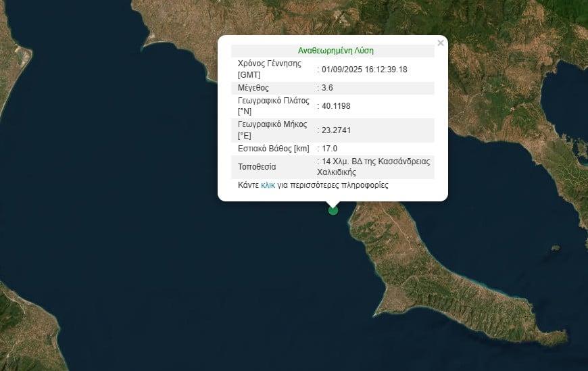Click the popup's pointer tip above the marker
588x371 pixels.
(x=333, y=204)
